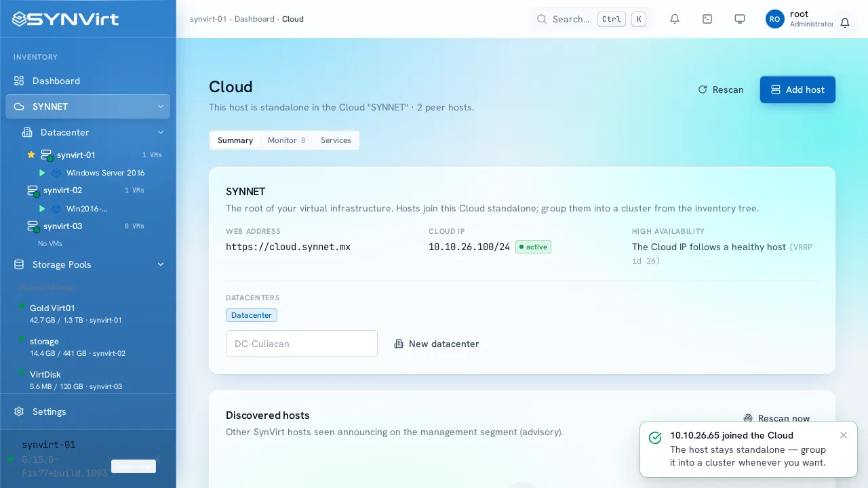Click the New datacenter button
This screenshot has width=868, height=488.
(x=437, y=344)
